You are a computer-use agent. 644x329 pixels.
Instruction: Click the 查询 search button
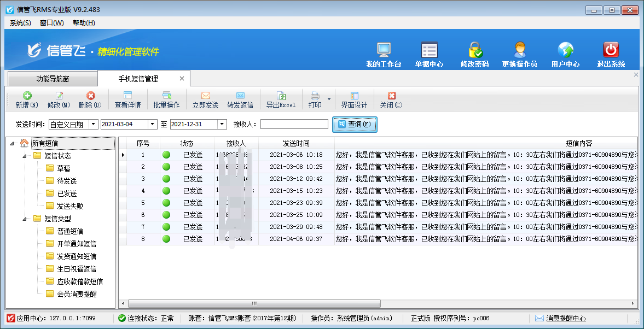pos(355,125)
